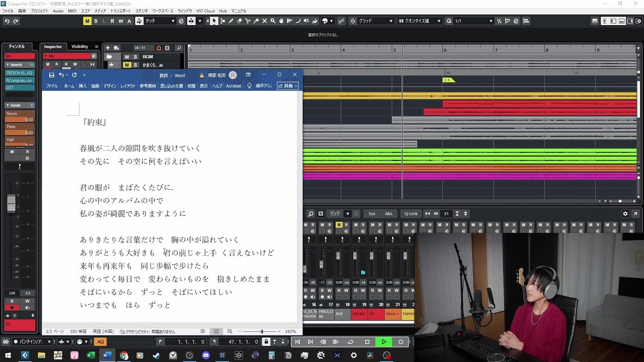This screenshot has height=362, width=644.
Task: Toggle Solo on the BGM track
Action: click(x=135, y=57)
